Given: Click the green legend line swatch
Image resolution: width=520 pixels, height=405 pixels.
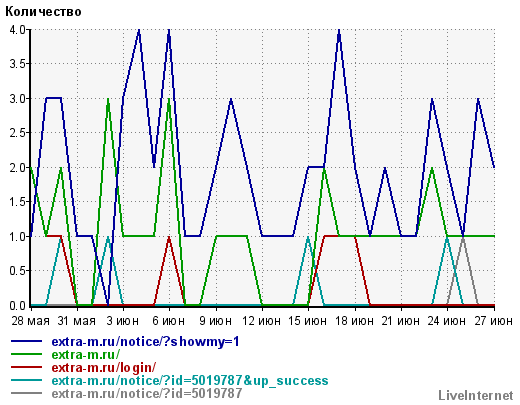Looking at the screenshot, I should pos(26,354).
